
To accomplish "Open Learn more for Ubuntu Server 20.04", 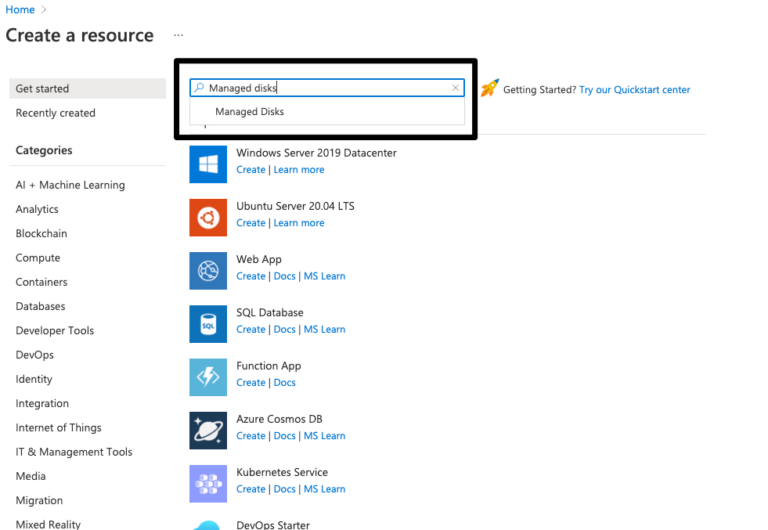I will (299, 223).
